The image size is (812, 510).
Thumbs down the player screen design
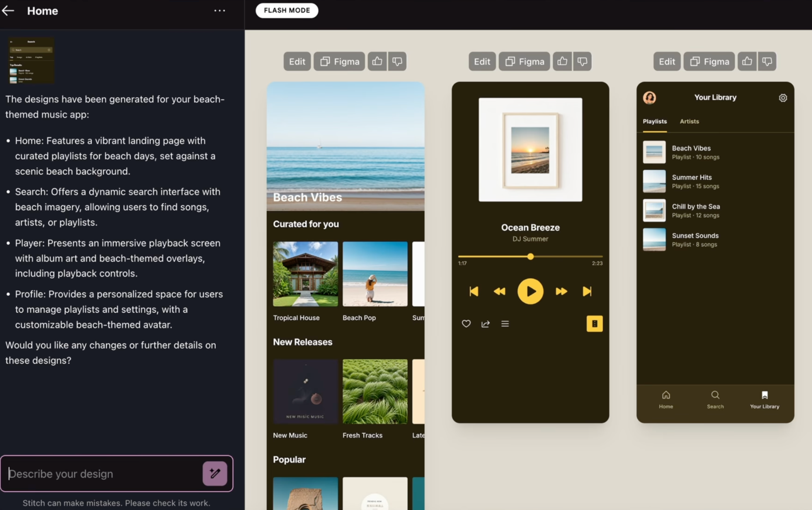click(582, 61)
